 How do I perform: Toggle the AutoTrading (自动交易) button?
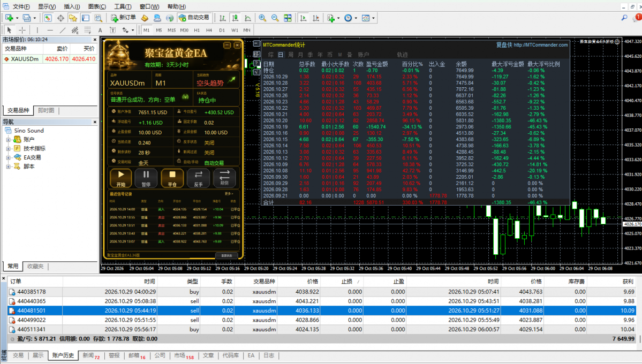coord(194,18)
